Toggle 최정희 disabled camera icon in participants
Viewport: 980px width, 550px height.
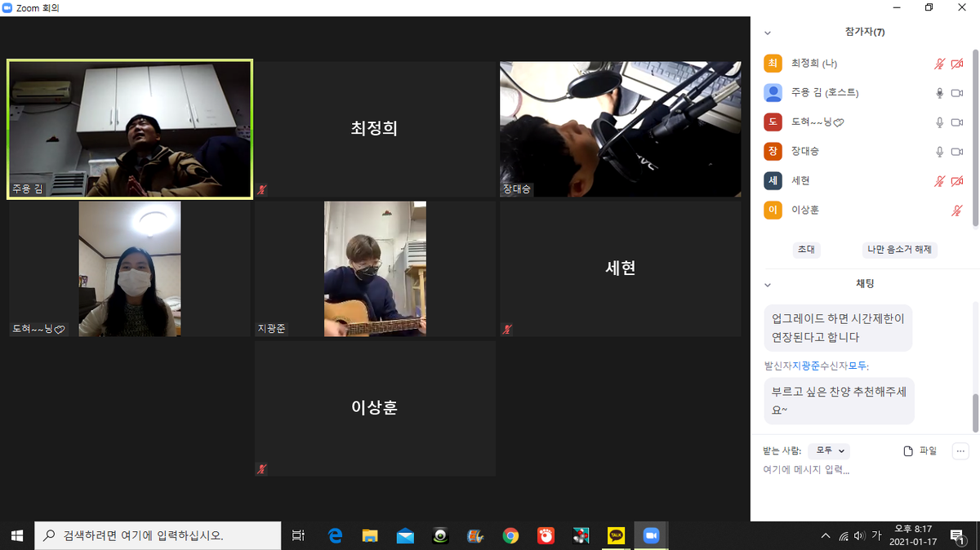(957, 64)
